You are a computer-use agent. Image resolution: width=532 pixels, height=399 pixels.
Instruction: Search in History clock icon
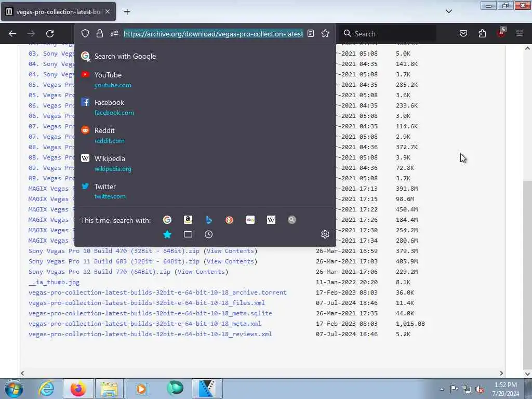tap(209, 234)
